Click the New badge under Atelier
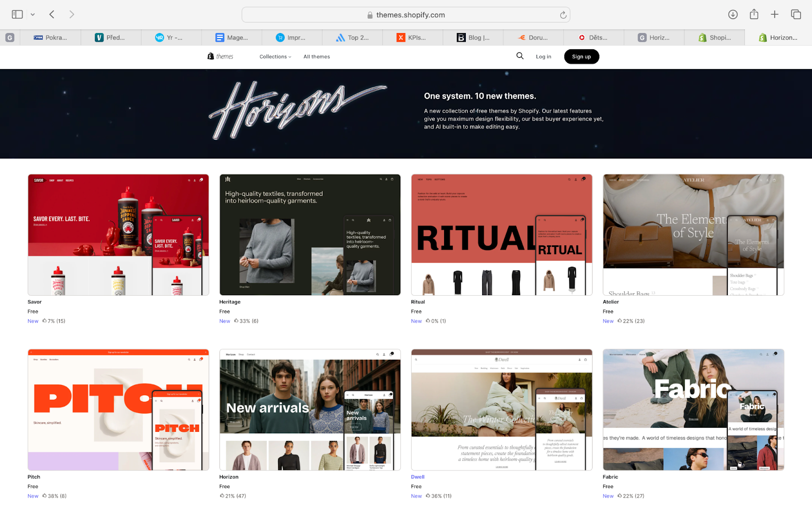Screen dimensions: 812x508 tap(608, 321)
